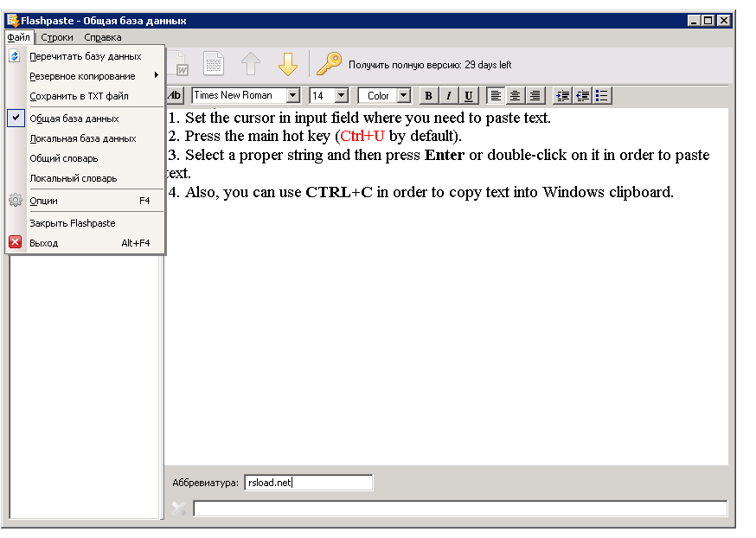This screenshot has width=756, height=538.
Task: Open font size 14 dropdown
Action: [x=342, y=95]
